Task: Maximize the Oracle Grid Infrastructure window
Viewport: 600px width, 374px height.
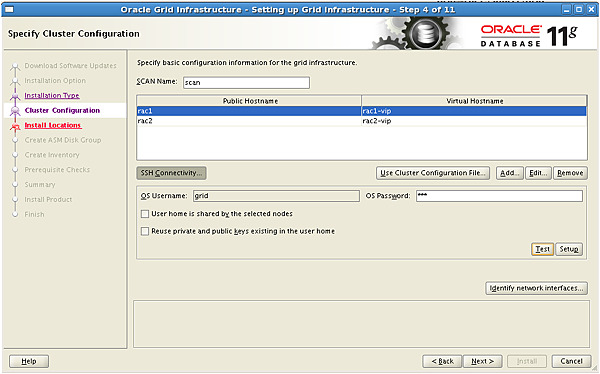Action: pos(579,10)
